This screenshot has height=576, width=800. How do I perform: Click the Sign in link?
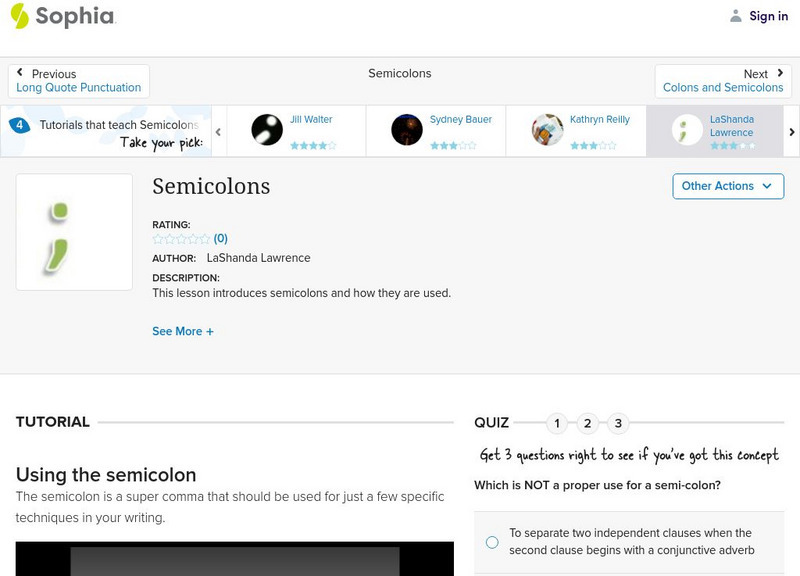tap(768, 16)
